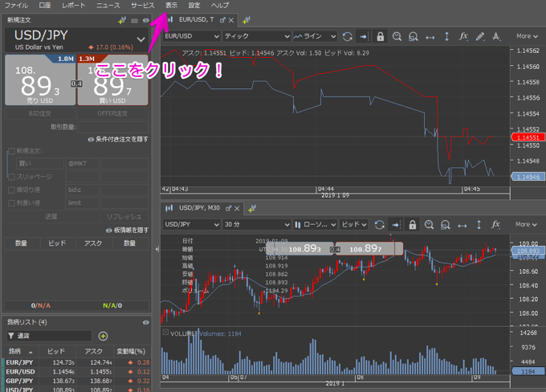The height and width of the screenshot is (392, 546).
Task: Open the 30 分 interval dropdown
Action: (x=256, y=225)
